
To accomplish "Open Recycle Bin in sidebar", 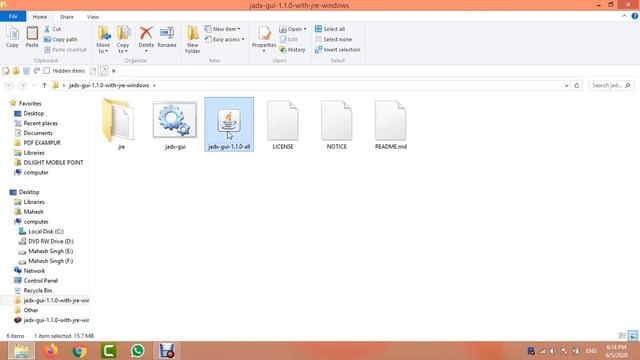I will click(x=38, y=290).
